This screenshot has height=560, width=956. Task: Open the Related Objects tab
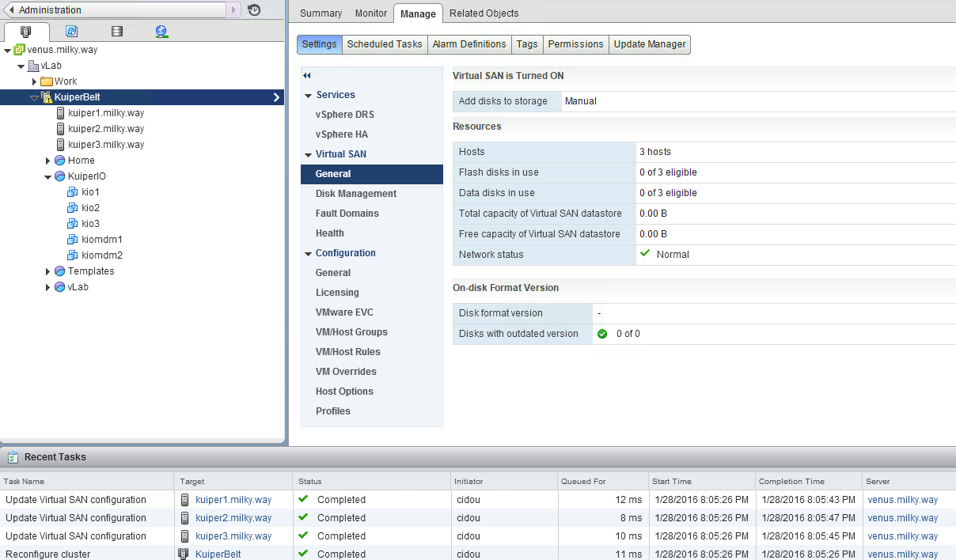(484, 13)
